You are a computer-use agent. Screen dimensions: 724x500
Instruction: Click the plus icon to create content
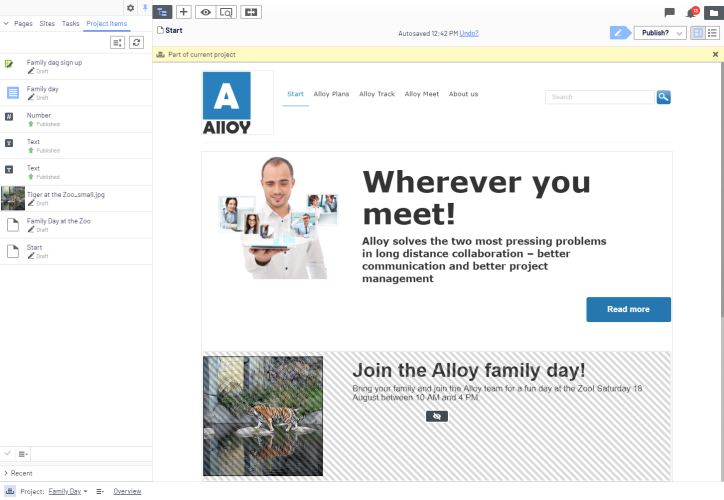pos(185,12)
